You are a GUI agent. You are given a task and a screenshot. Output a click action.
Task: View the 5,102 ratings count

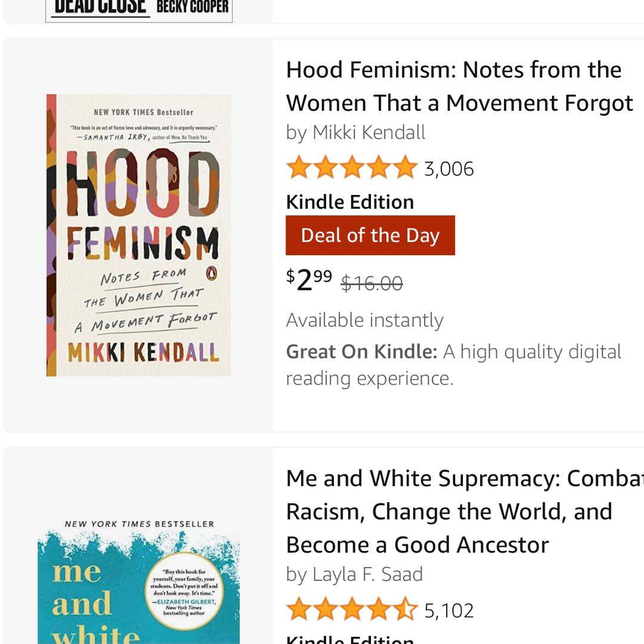click(x=449, y=611)
